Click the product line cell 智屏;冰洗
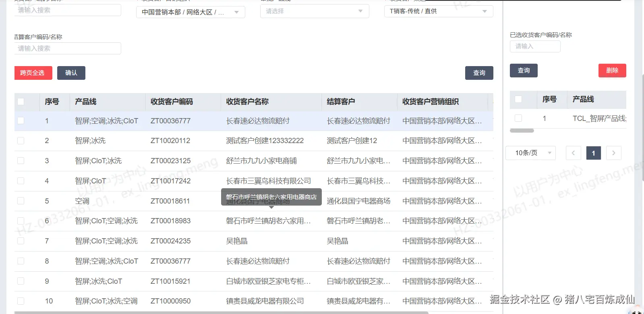Image resolution: width=644 pixels, height=314 pixels. pos(90,141)
